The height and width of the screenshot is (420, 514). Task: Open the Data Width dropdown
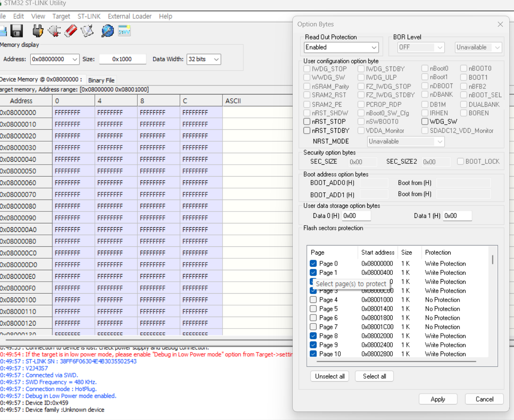click(x=216, y=59)
